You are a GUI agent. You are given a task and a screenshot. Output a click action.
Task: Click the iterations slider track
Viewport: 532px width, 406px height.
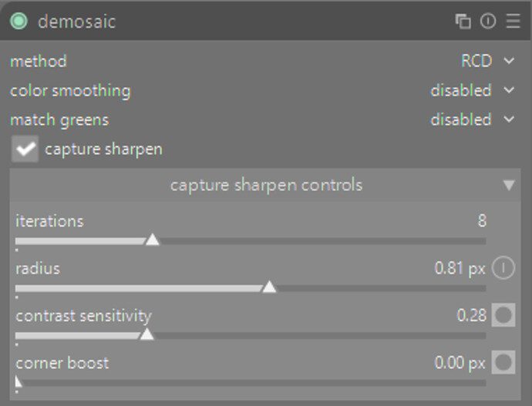click(x=308, y=241)
